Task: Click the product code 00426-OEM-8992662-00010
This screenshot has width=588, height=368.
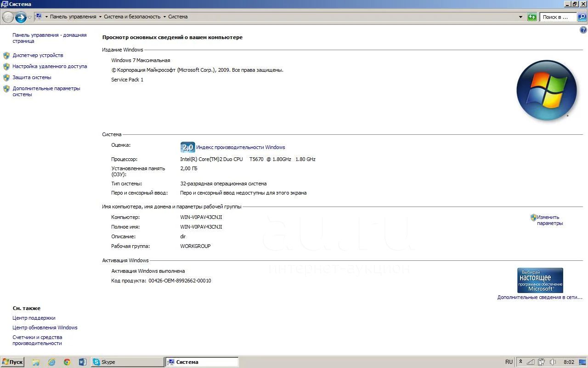Action: click(x=180, y=281)
